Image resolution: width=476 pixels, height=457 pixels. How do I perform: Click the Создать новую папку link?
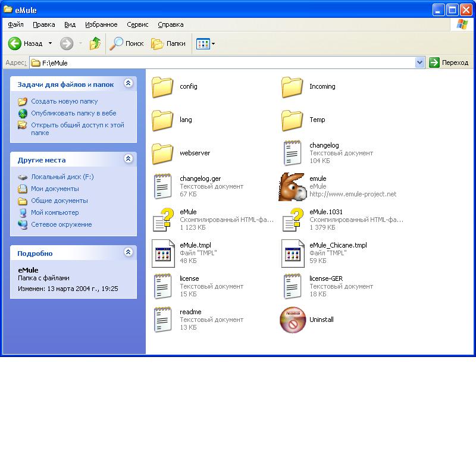coord(64,101)
